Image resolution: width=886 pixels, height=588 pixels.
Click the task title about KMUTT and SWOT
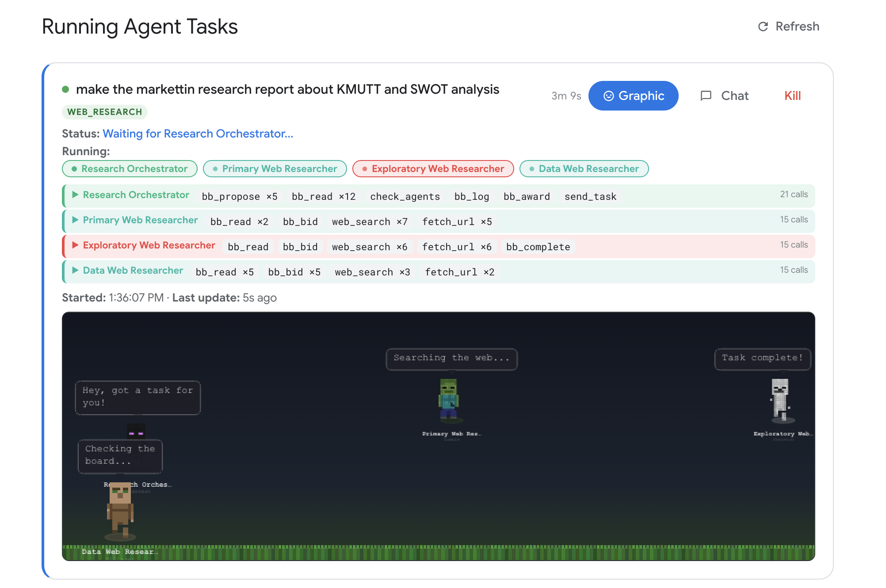[287, 89]
